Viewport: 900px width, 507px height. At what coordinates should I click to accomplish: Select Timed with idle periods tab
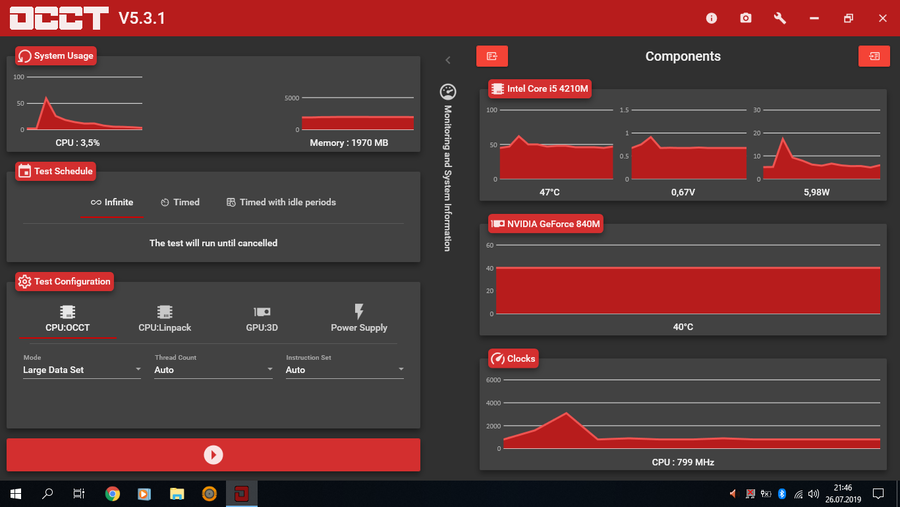pyautogui.click(x=281, y=203)
